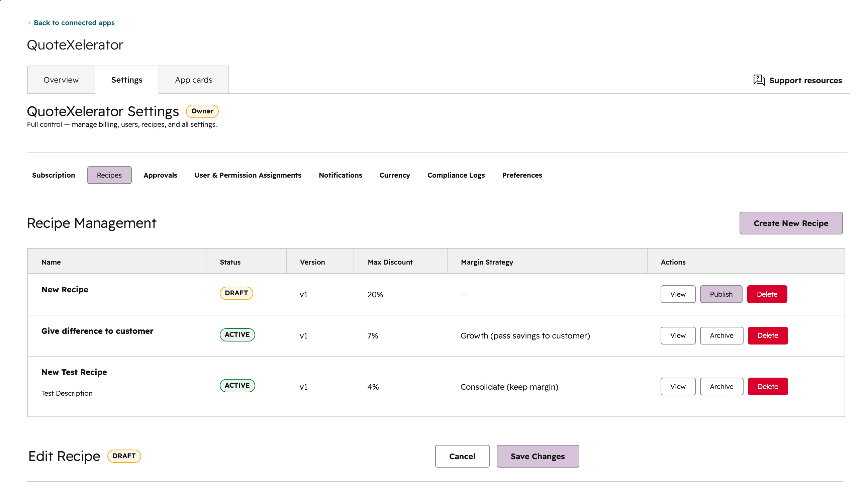Publish the New Recipe draft
The image size is (868, 488).
721,294
